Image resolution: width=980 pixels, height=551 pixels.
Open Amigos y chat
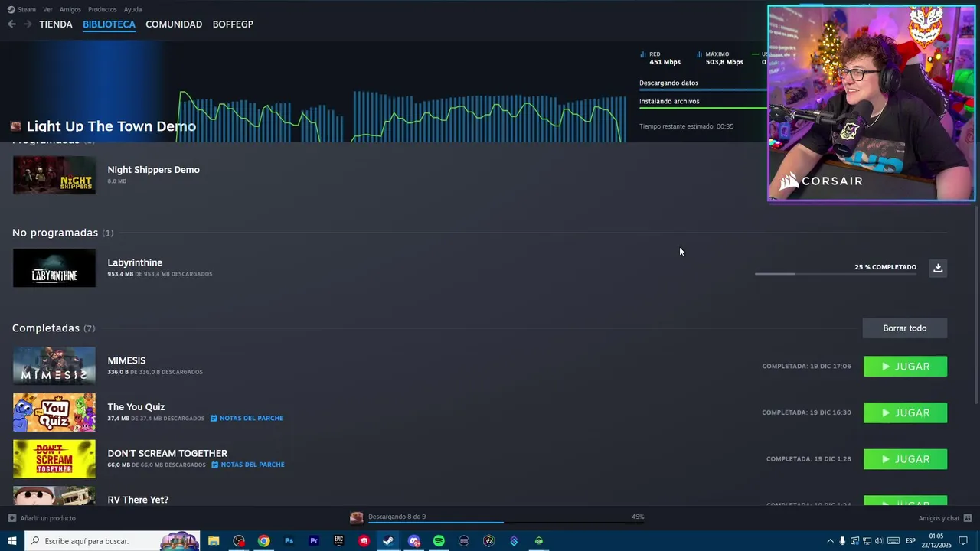(945, 518)
